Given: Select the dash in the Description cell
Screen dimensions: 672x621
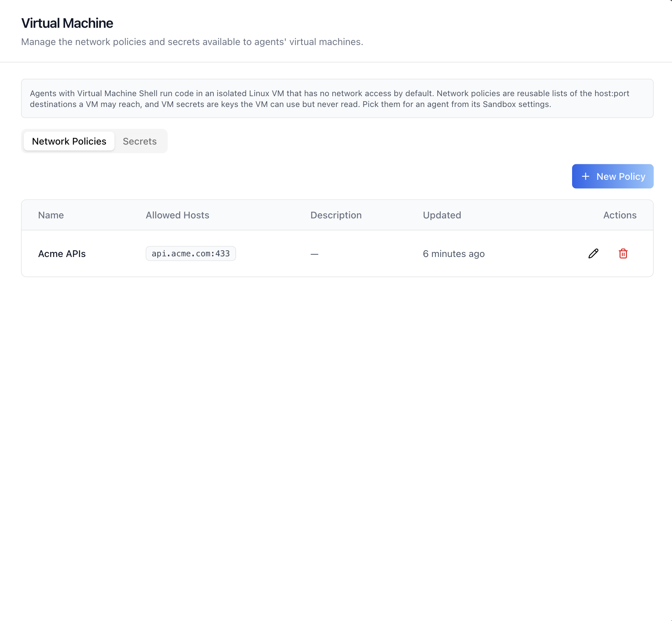Looking at the screenshot, I should pos(314,254).
